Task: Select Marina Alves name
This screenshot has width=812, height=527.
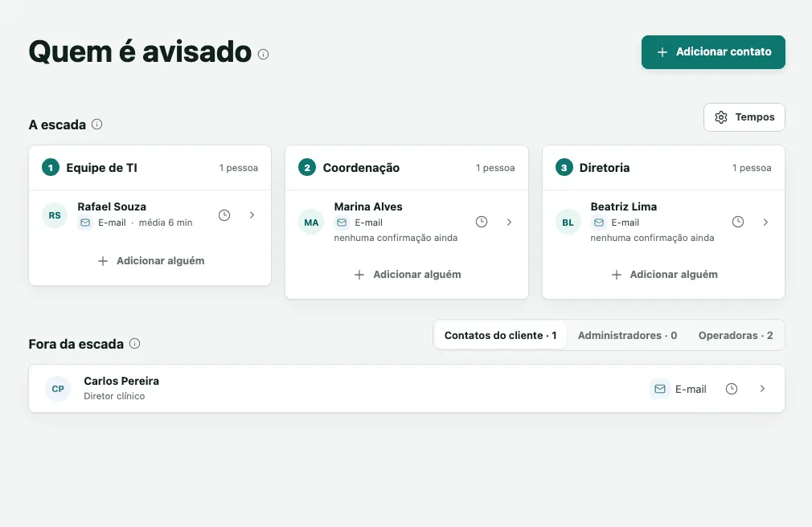Action: [368, 206]
